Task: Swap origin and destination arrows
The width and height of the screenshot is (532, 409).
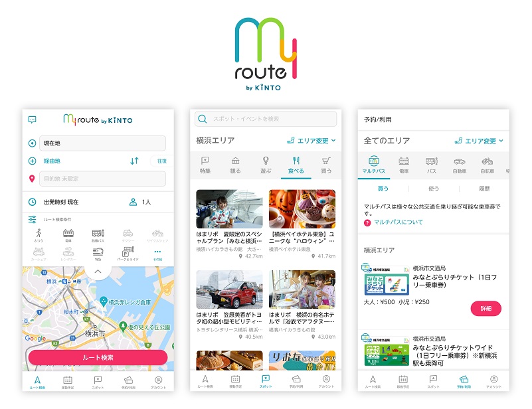Action: click(134, 161)
